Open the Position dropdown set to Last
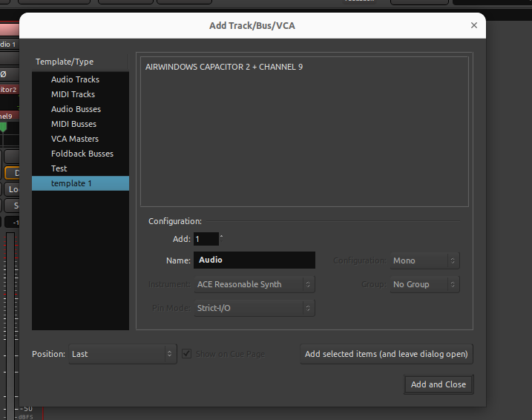The image size is (532, 420). point(122,354)
